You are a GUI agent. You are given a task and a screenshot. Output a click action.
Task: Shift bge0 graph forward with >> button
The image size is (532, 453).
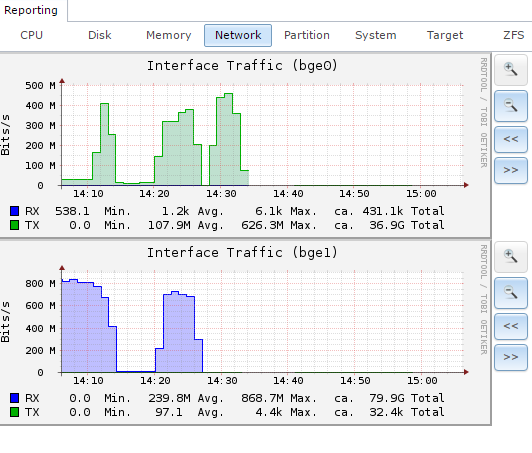pyautogui.click(x=511, y=170)
